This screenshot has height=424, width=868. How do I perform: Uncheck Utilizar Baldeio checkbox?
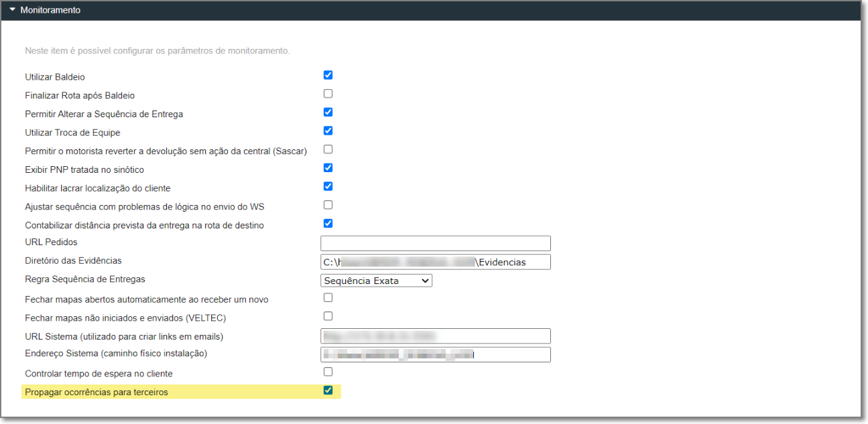(x=328, y=75)
